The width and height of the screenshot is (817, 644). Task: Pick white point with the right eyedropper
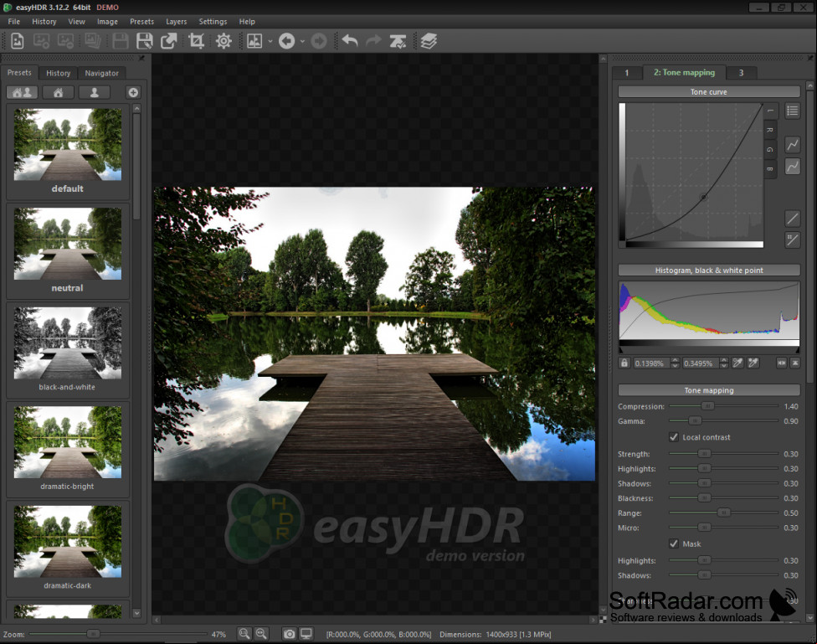(753, 363)
